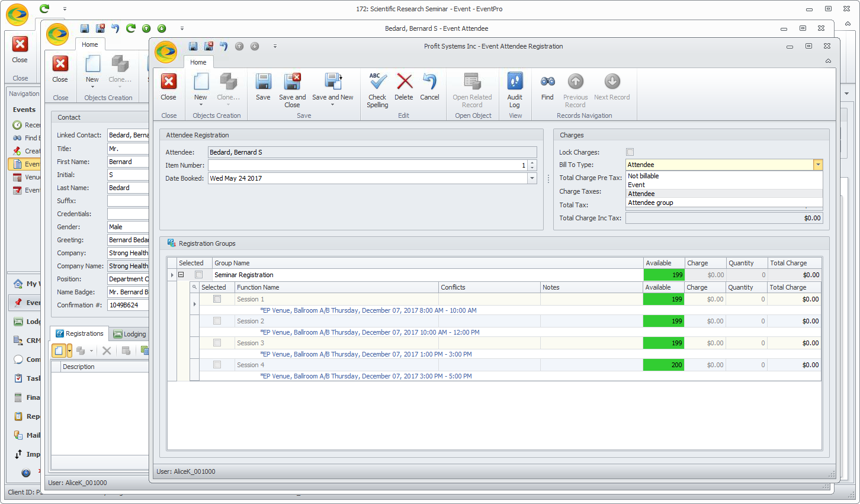
Task: Increase Item Number with up spinner
Action: (532, 163)
